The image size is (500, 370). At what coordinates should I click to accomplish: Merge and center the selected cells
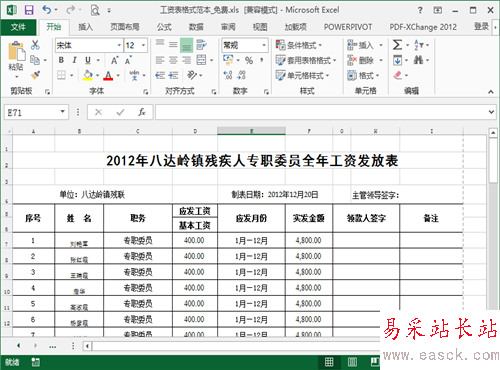201,60
